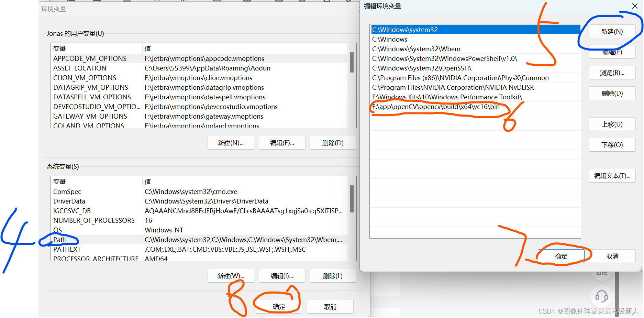644x318 pixels.
Task: Click 编辑(E) to edit the selected path
Action: [612, 52]
